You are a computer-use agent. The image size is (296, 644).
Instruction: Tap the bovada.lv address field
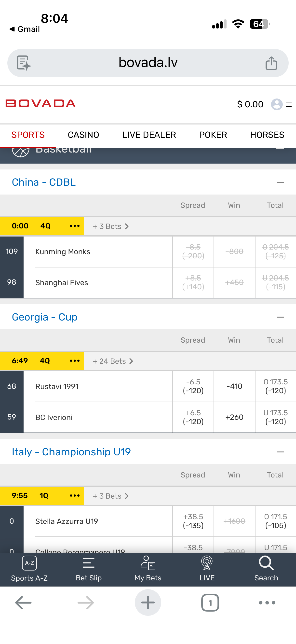pyautogui.click(x=148, y=63)
